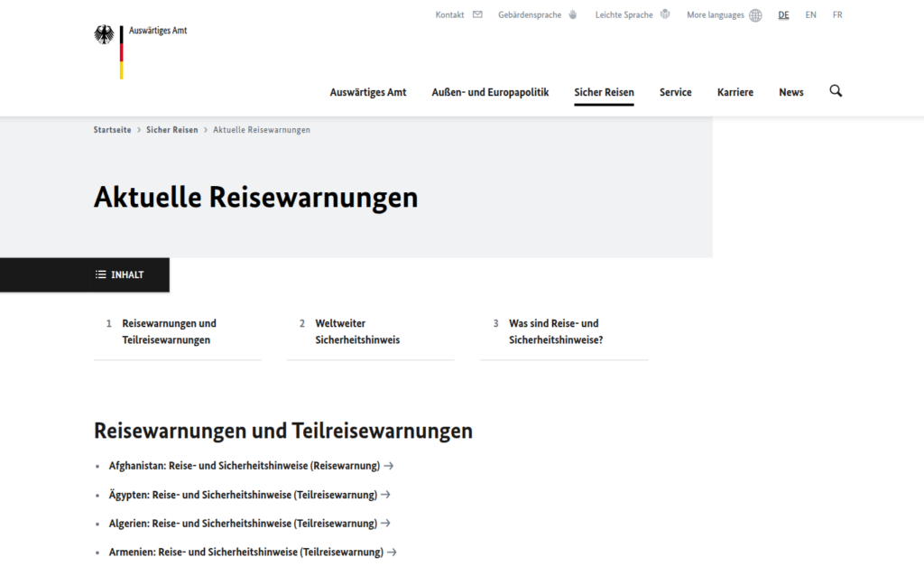Click the Auswärtiges Amt eagle logo
This screenshot has width=924, height=576.
105,35
